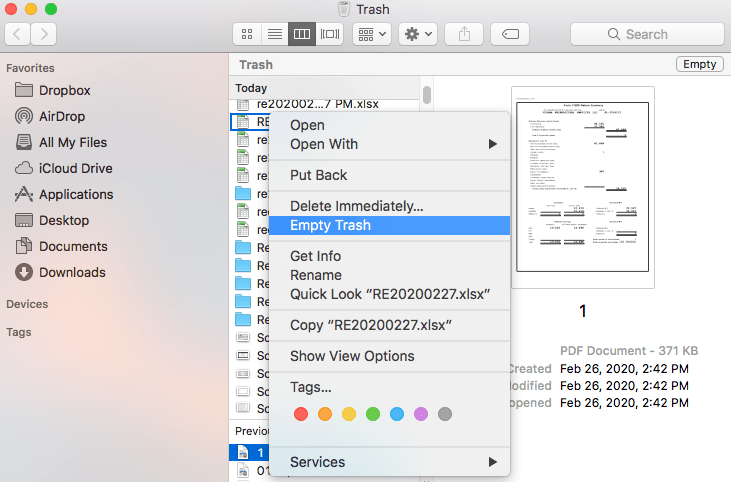The height and width of the screenshot is (482, 731).
Task: Open the action gear menu
Action: 418,34
